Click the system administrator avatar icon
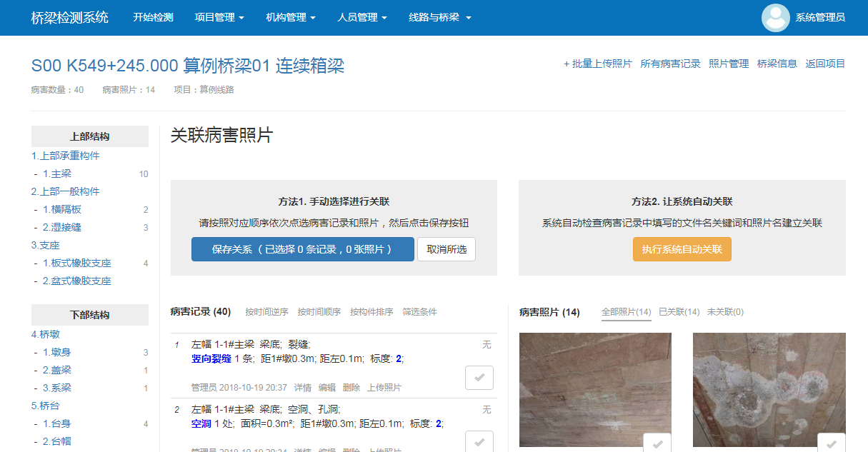The width and height of the screenshot is (868, 452). pyautogui.click(x=775, y=18)
